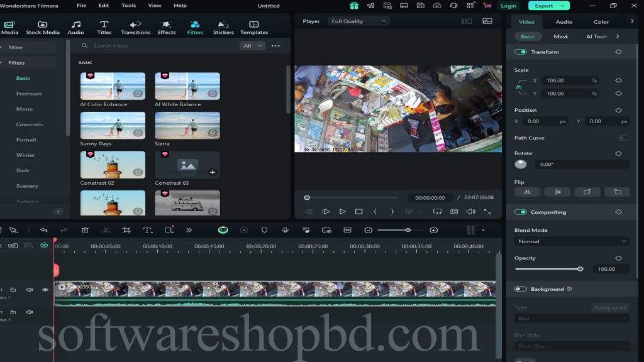Click the delete trash icon in timeline toolbar
644x362 pixels.
[x=85, y=231]
